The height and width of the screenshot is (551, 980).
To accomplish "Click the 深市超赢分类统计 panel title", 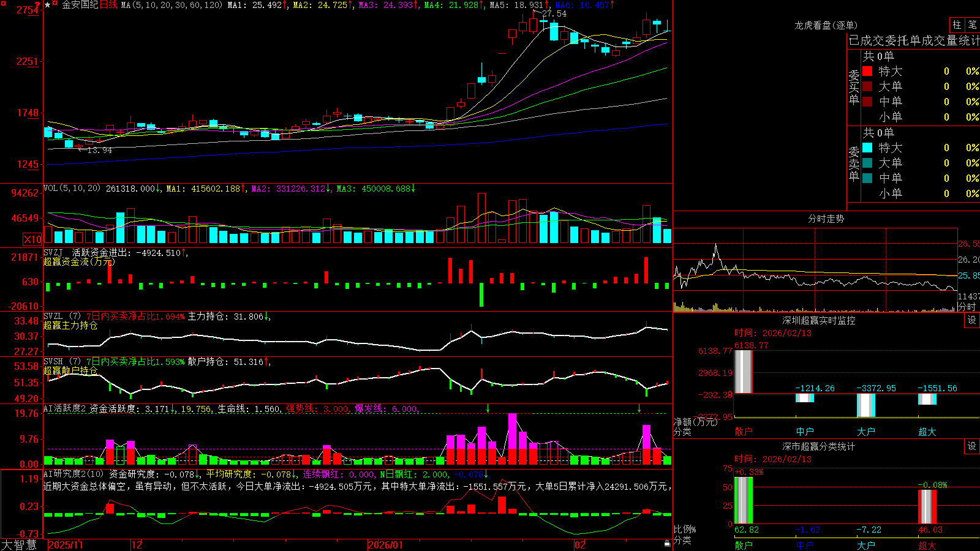I will click(x=819, y=446).
